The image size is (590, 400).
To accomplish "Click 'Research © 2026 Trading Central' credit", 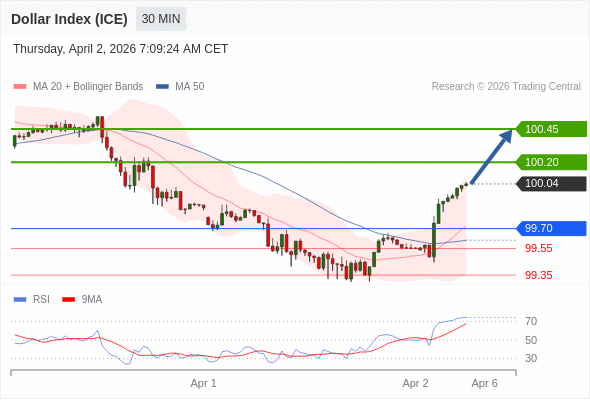I will 506,87.
